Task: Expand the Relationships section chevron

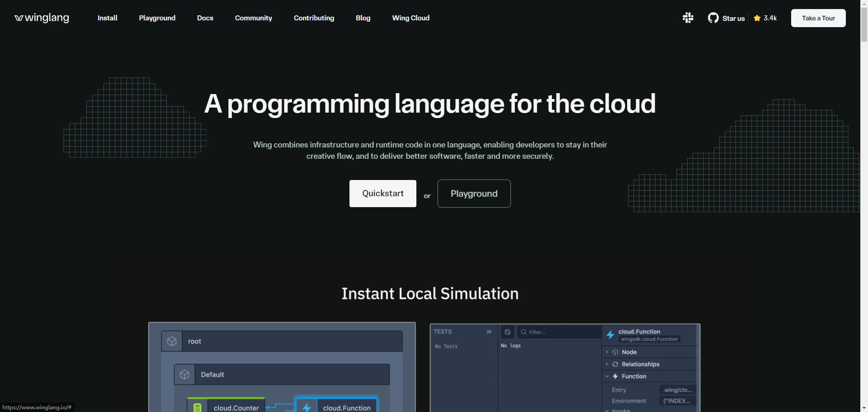Action: point(607,364)
